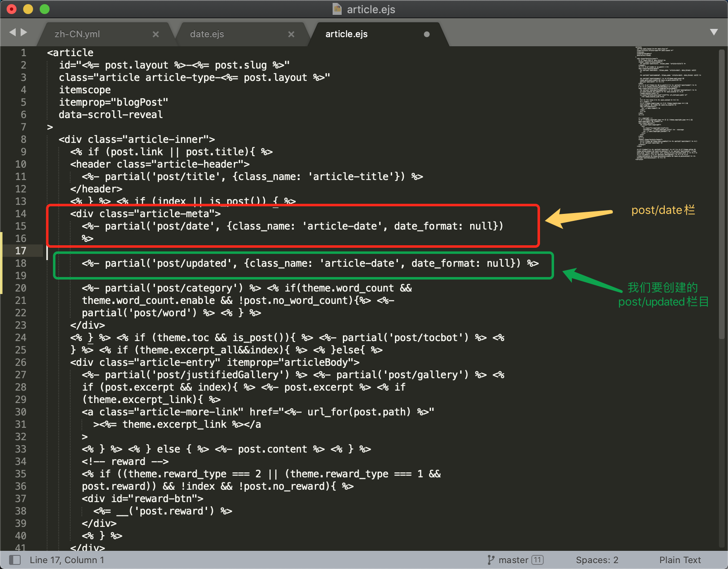Image resolution: width=728 pixels, height=569 pixels.
Task: Jump via the minimap code preview
Action: (x=667, y=103)
